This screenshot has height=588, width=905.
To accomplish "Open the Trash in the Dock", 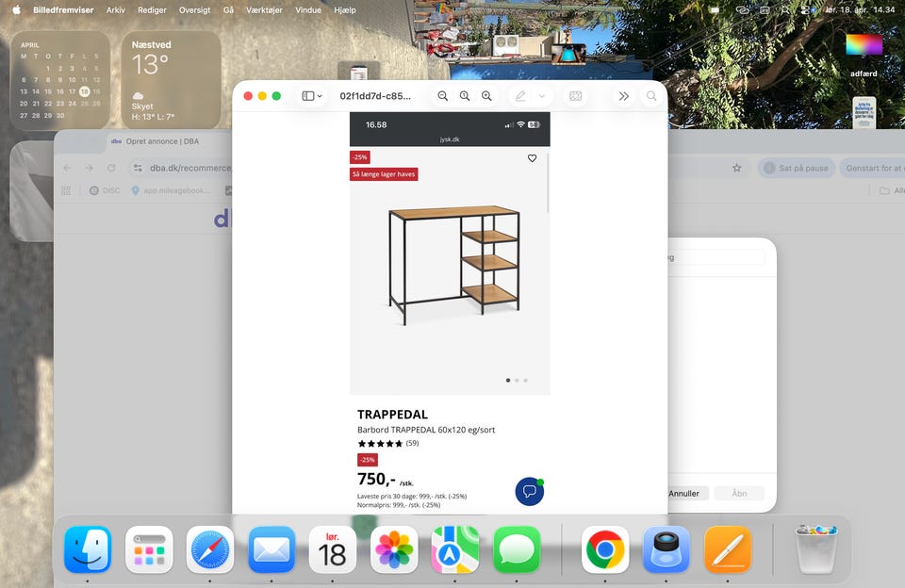I will [815, 549].
